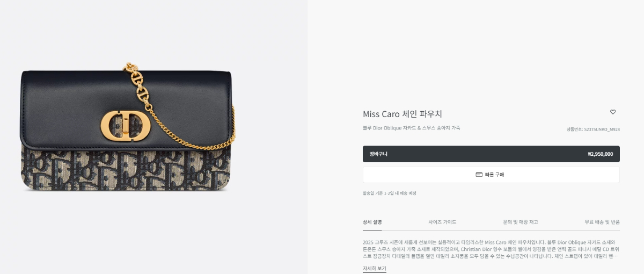Click the gold CD clasp on the bag photo
The height and width of the screenshot is (274, 644).
pos(126,125)
